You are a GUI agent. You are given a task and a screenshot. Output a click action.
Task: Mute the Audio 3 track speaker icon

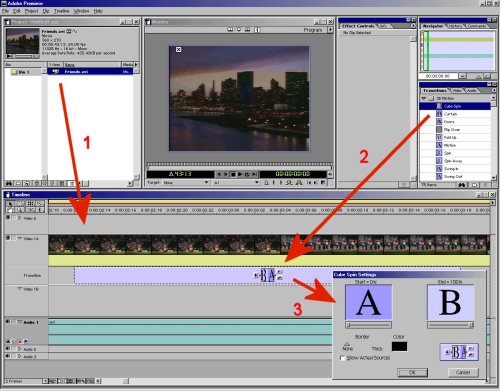(8, 356)
